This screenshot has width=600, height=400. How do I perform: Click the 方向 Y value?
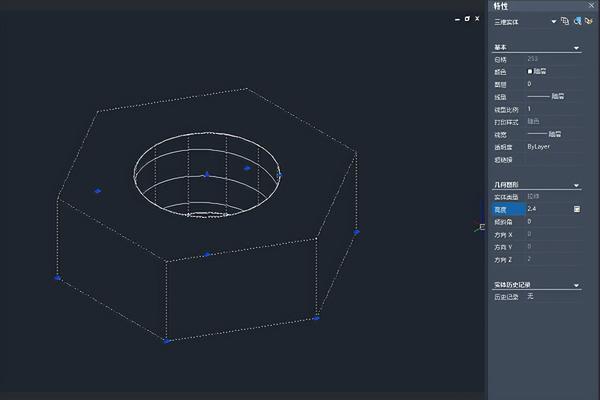529,247
